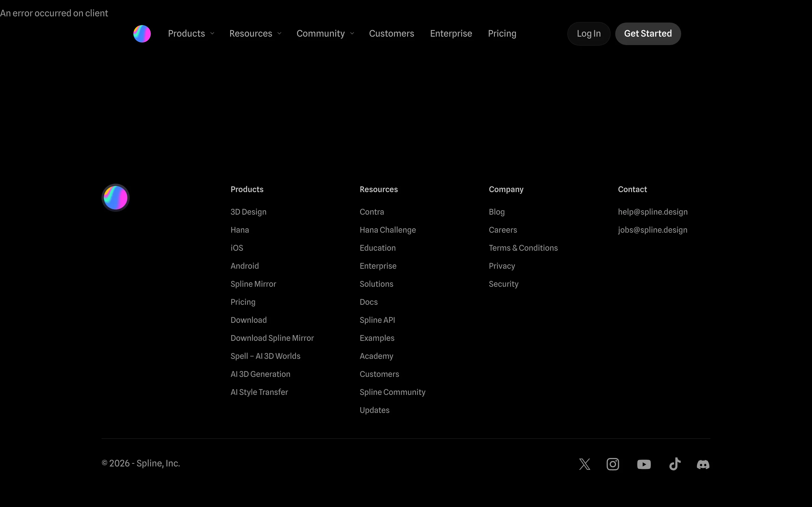Screen dimensions: 812x507
Task: Click help@spline.design email link
Action: tap(652, 212)
